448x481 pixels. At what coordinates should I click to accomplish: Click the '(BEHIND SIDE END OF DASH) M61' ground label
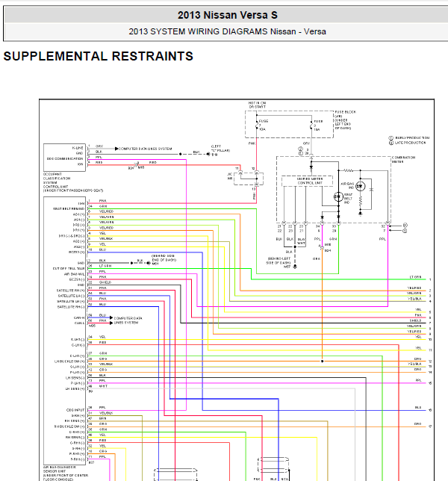pyautogui.click(x=164, y=259)
